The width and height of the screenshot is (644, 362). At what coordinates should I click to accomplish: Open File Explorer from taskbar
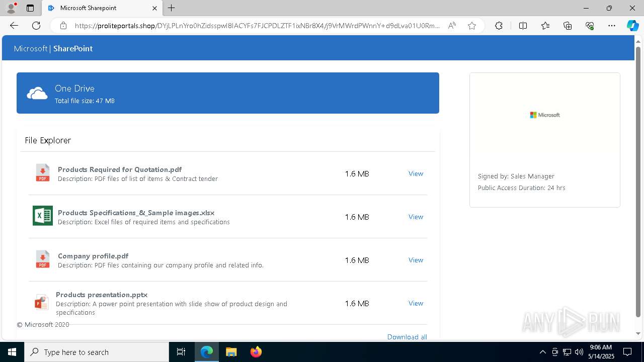pos(231,352)
